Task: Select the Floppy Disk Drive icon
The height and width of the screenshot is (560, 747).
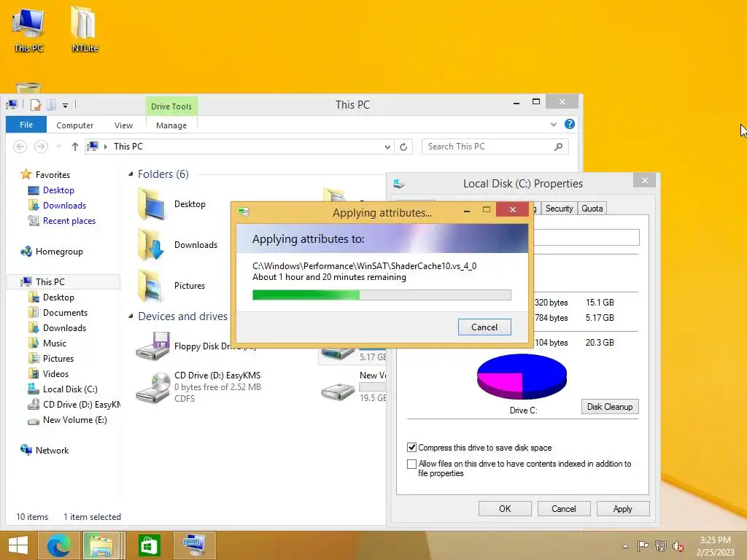Action: coord(153,346)
